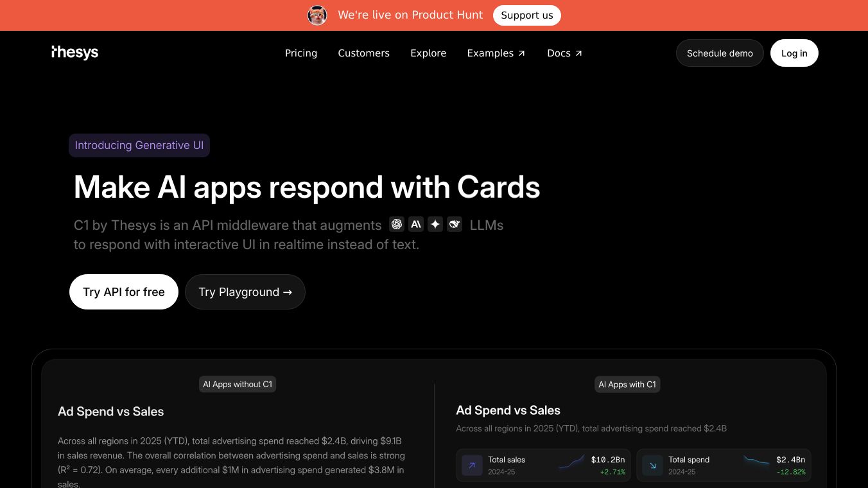Click Schedule demo button

pyautogui.click(x=720, y=53)
